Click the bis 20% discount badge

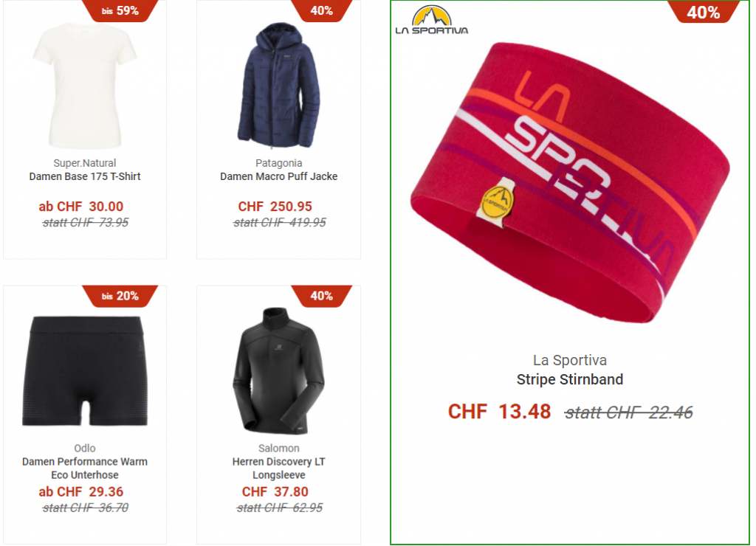(x=120, y=296)
